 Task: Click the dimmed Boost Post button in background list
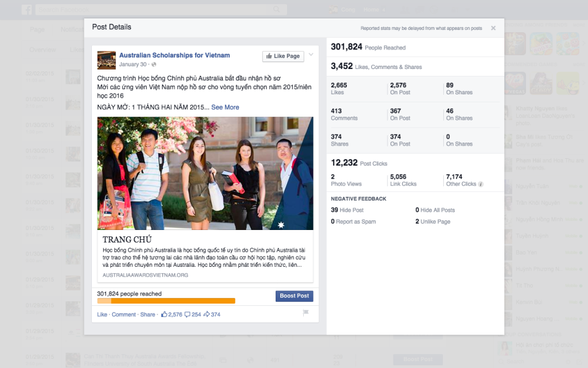418,359
